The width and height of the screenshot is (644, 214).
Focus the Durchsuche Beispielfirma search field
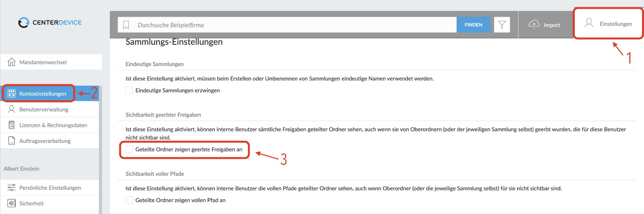[x=287, y=25]
